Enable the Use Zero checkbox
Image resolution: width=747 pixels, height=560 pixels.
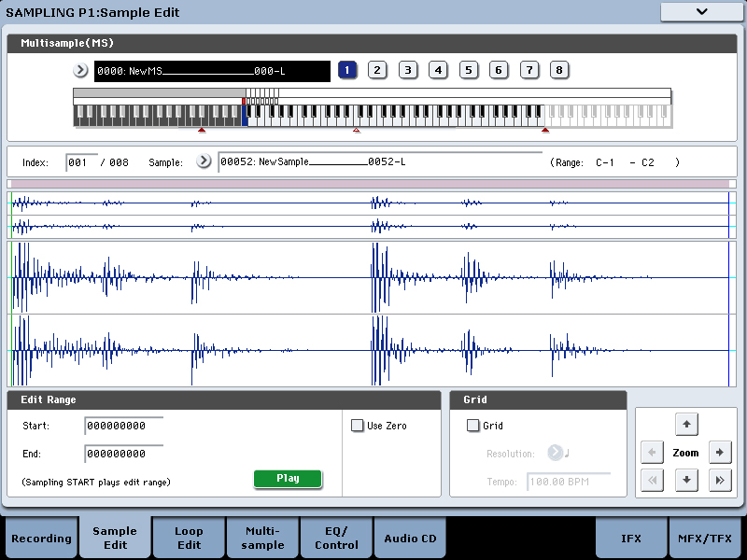point(357,426)
